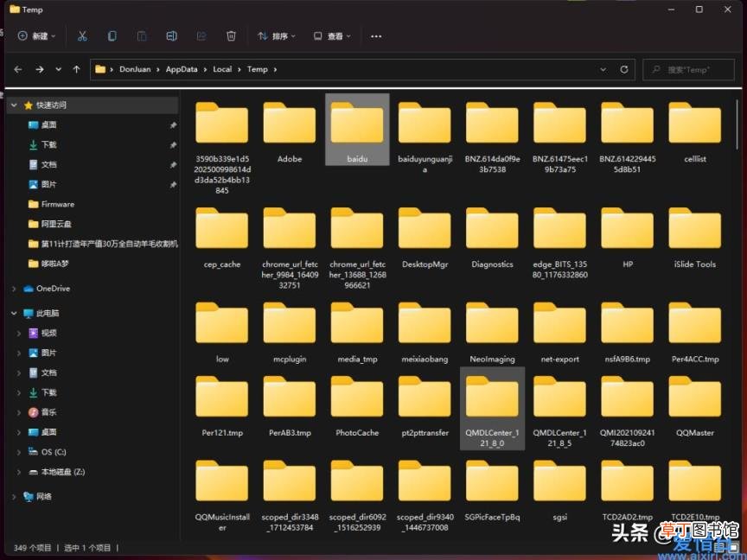Open the three-dot more options menu
Viewport: 747px width, 560px height.
click(376, 36)
